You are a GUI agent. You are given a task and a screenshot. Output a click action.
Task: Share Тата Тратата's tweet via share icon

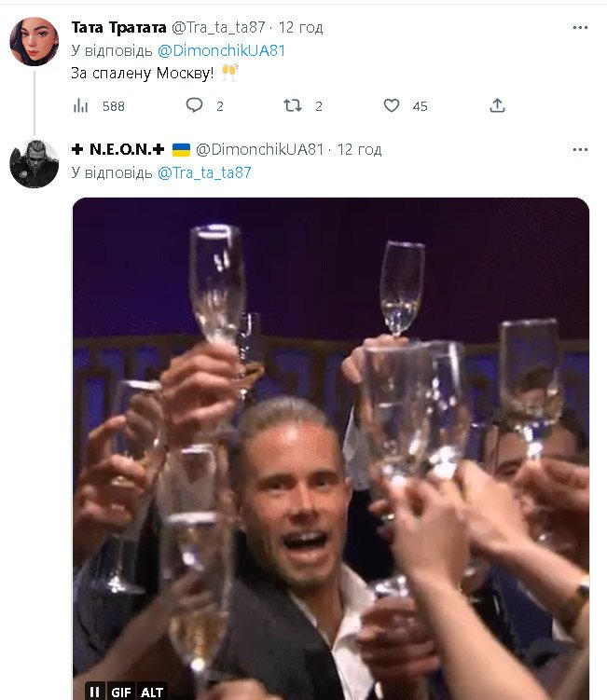tap(497, 106)
